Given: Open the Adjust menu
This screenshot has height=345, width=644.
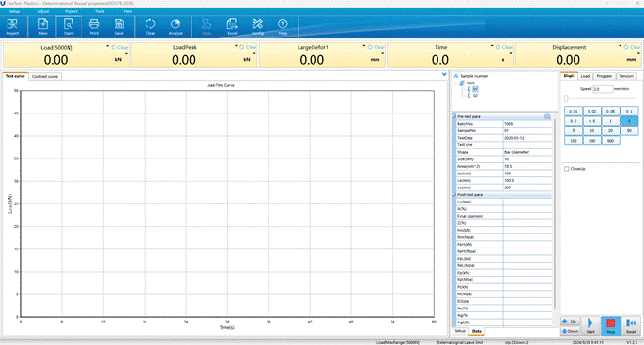Looking at the screenshot, I should (x=43, y=11).
